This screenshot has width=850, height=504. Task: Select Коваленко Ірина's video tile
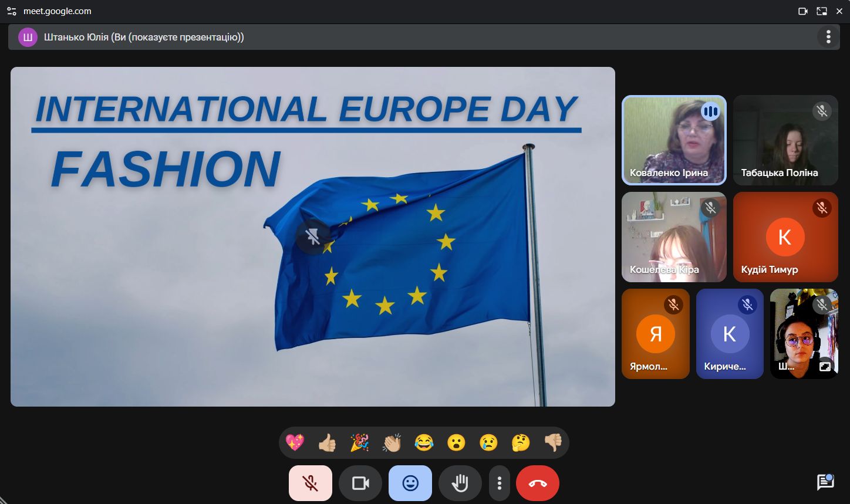[673, 141]
